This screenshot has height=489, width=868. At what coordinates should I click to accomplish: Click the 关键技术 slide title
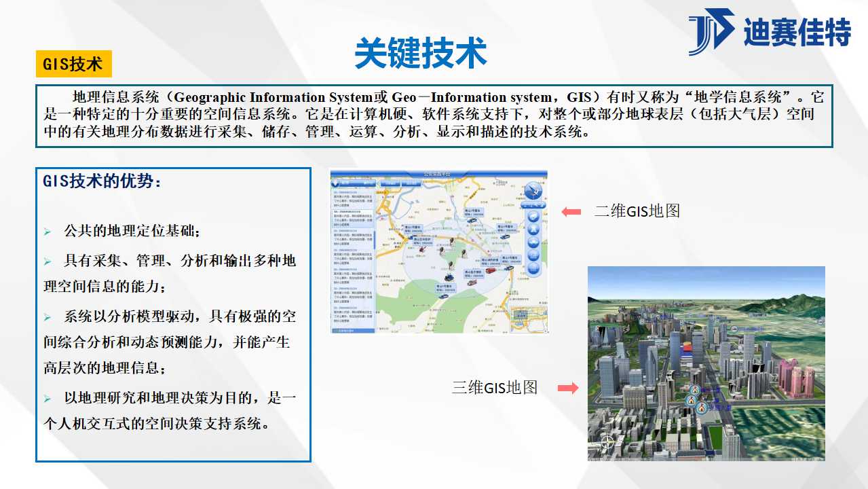coord(421,52)
